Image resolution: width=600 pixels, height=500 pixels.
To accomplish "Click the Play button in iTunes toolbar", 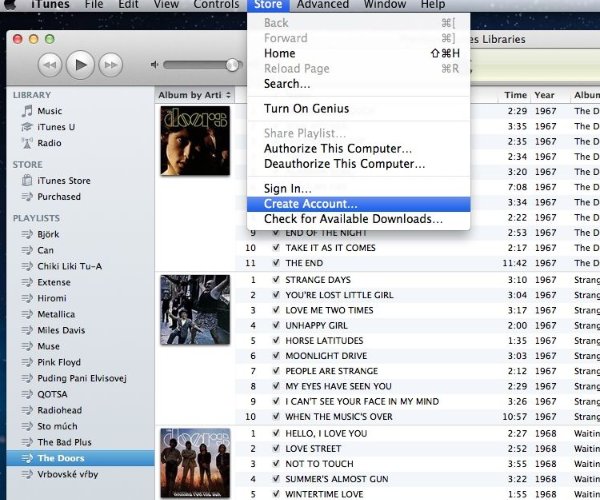I will click(x=81, y=65).
